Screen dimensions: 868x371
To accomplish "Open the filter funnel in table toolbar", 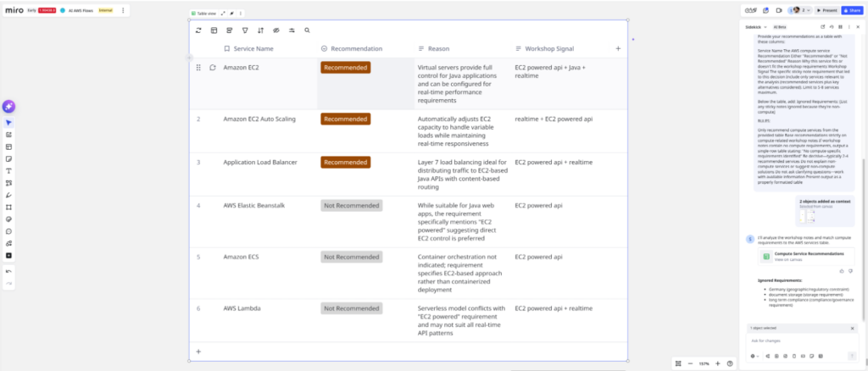I will click(245, 30).
